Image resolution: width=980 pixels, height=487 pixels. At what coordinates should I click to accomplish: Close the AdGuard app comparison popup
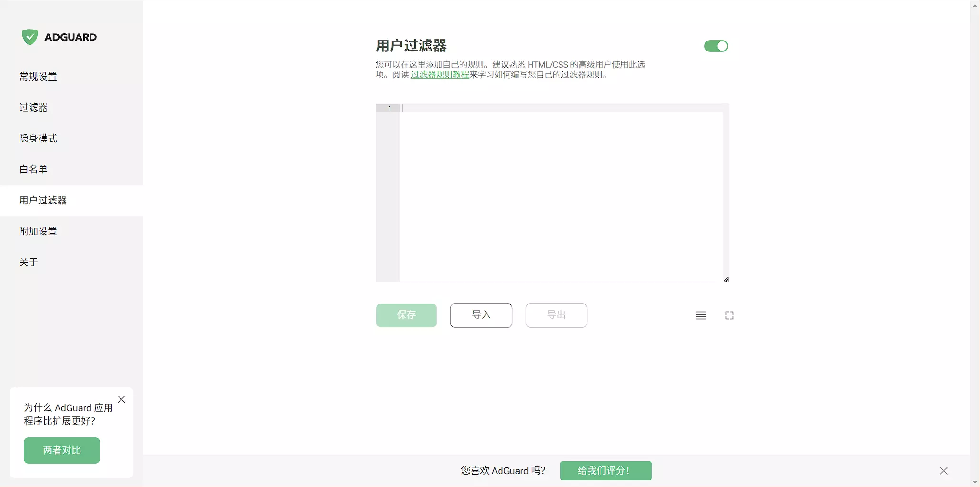121,399
